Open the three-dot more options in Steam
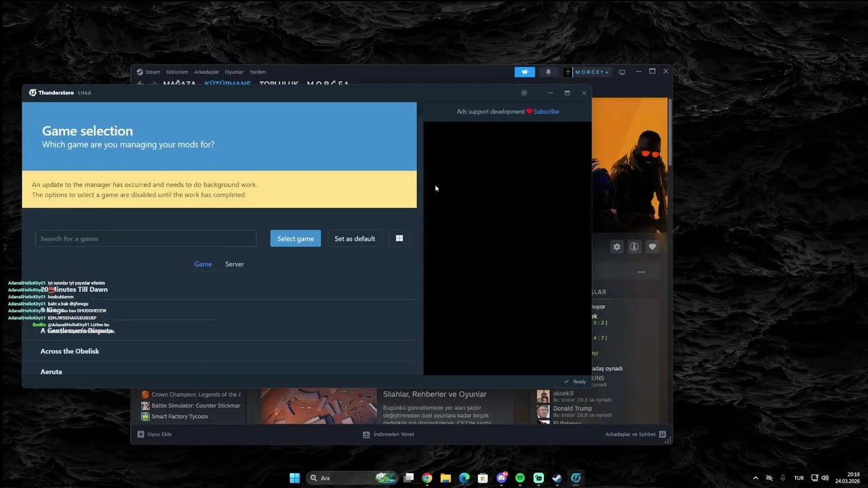 click(641, 272)
